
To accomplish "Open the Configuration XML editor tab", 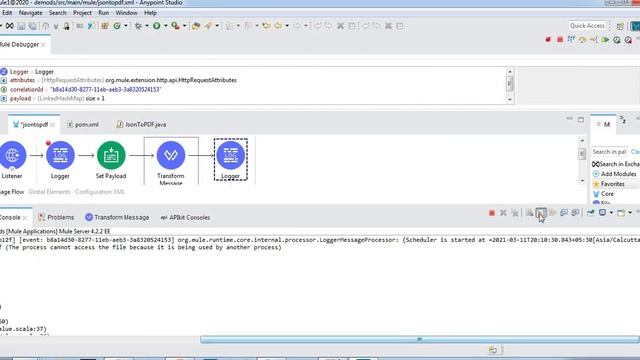I will point(100,192).
